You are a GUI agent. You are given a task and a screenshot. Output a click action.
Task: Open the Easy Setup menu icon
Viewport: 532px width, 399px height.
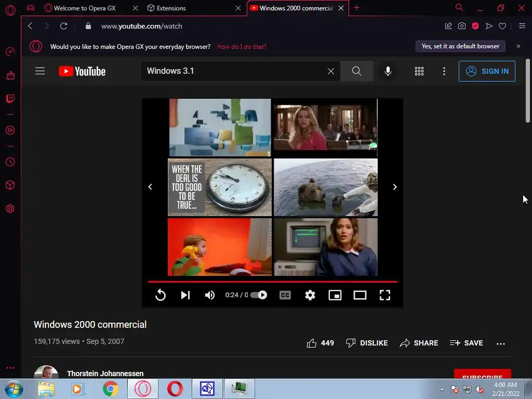(522, 26)
